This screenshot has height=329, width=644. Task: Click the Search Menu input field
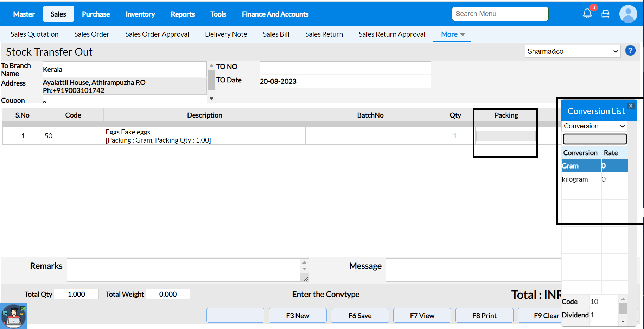(500, 14)
